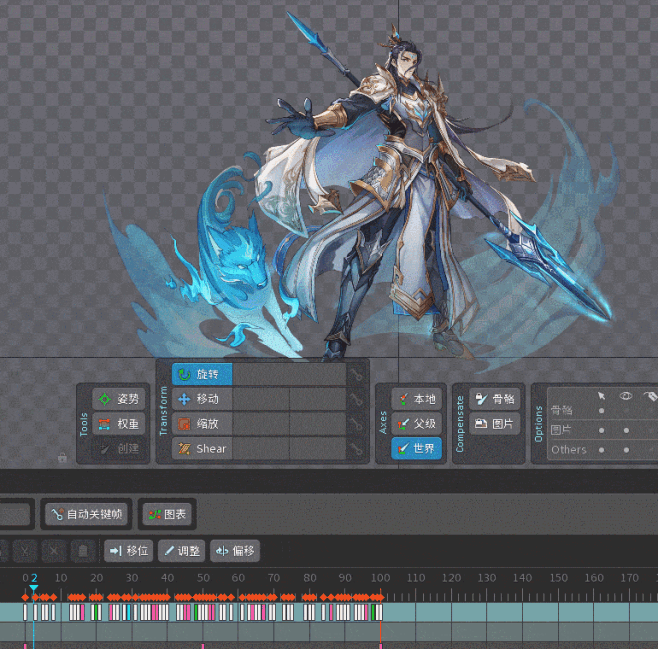The height and width of the screenshot is (649, 658).
Task: Click the 调整 adjust button
Action: pos(181,550)
